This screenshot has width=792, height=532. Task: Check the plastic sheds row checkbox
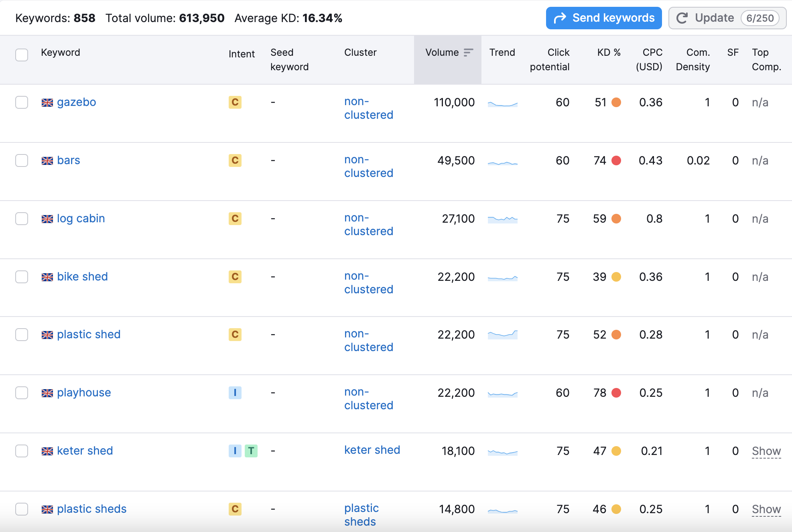[x=22, y=509]
